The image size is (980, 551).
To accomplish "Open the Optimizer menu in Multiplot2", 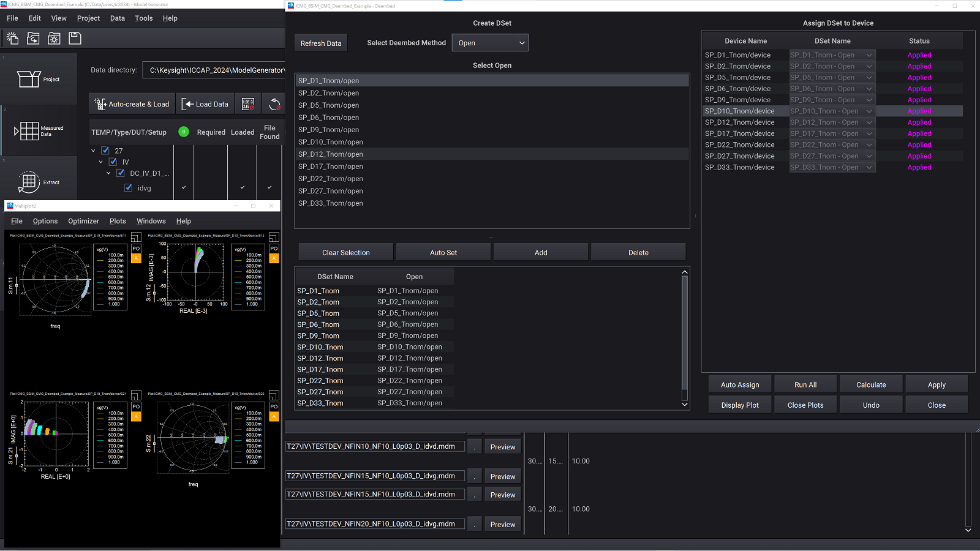I will [x=83, y=220].
